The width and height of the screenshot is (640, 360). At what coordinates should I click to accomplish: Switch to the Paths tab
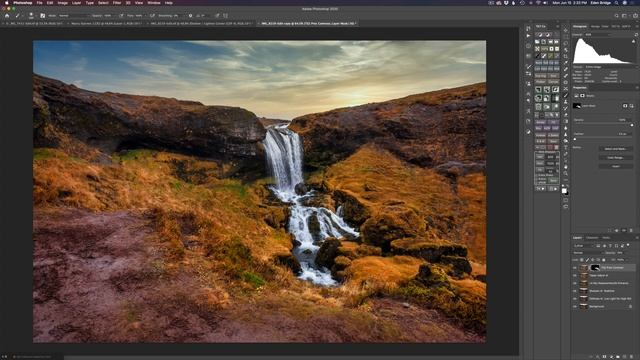click(606, 238)
